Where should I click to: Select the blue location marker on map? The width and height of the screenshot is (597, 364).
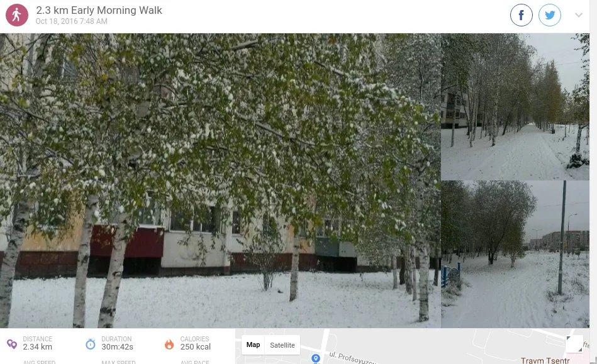point(315,358)
